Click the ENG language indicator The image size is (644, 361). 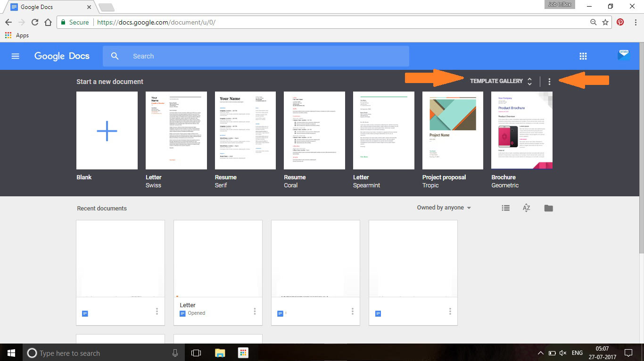click(x=577, y=353)
